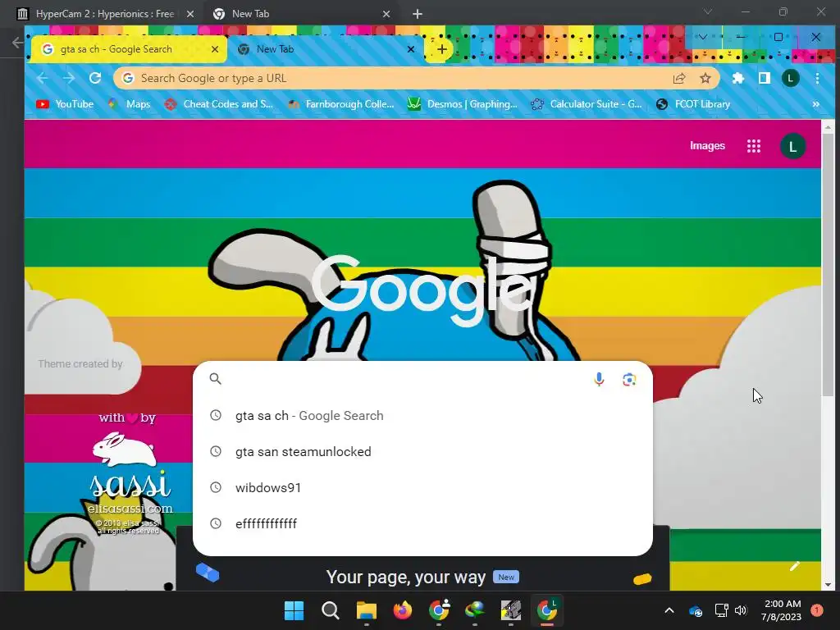Image resolution: width=840 pixels, height=630 pixels.
Task: Click the back navigation arrow in the Chrome toolbar
Action: click(43, 78)
